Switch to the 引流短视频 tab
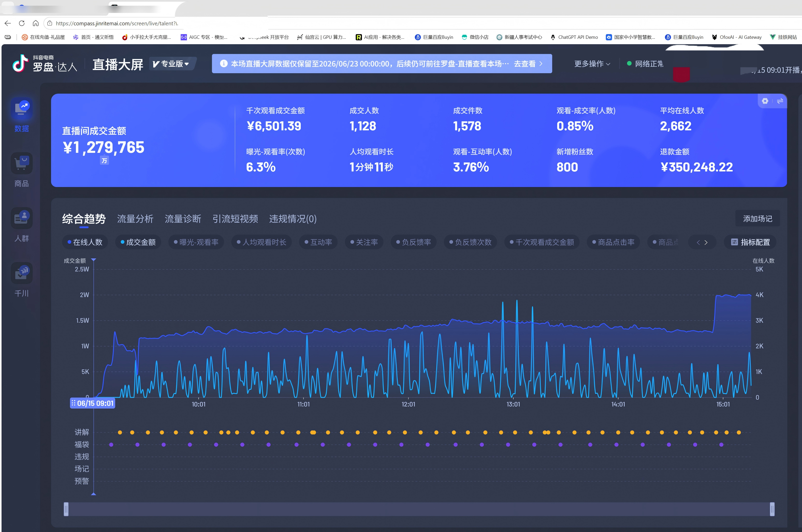Image resolution: width=802 pixels, height=532 pixels. [235, 219]
